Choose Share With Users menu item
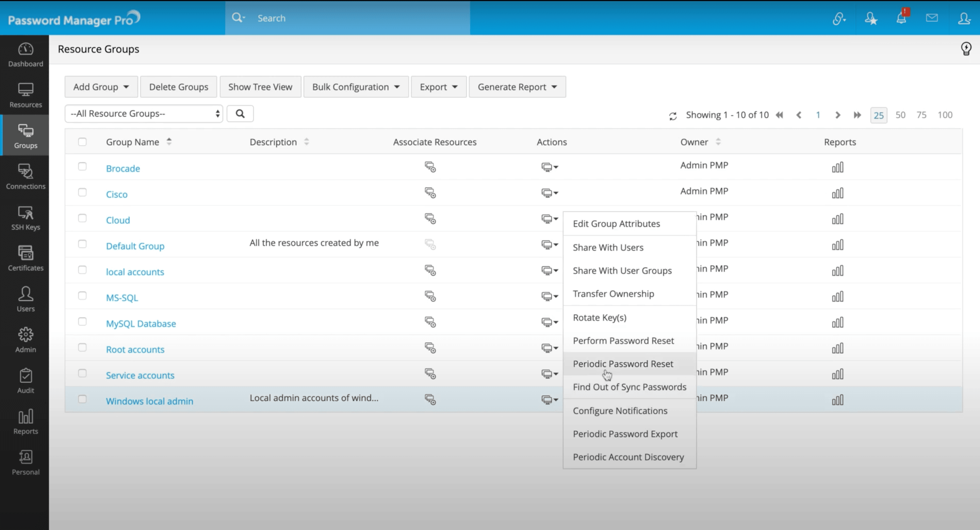 pyautogui.click(x=630, y=248)
